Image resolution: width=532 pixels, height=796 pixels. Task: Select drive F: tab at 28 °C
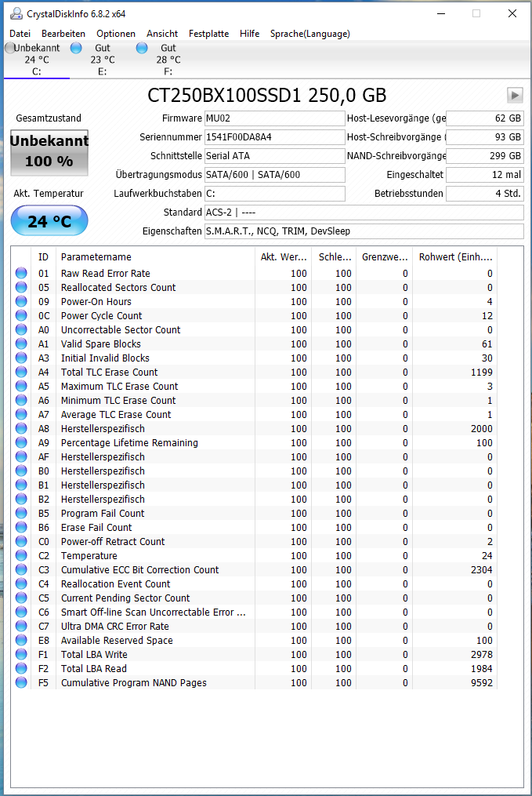168,60
